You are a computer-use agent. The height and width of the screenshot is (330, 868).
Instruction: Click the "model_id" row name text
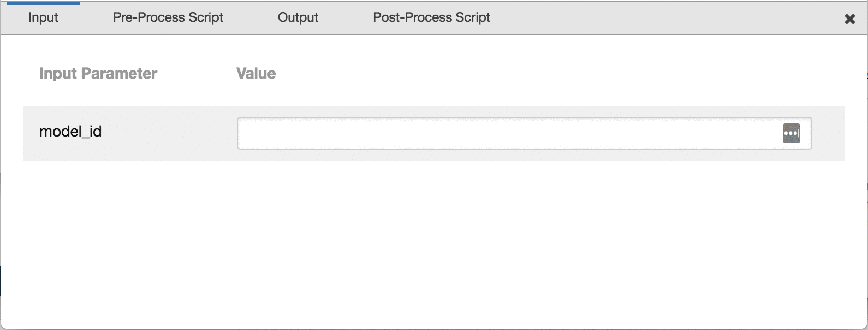70,132
